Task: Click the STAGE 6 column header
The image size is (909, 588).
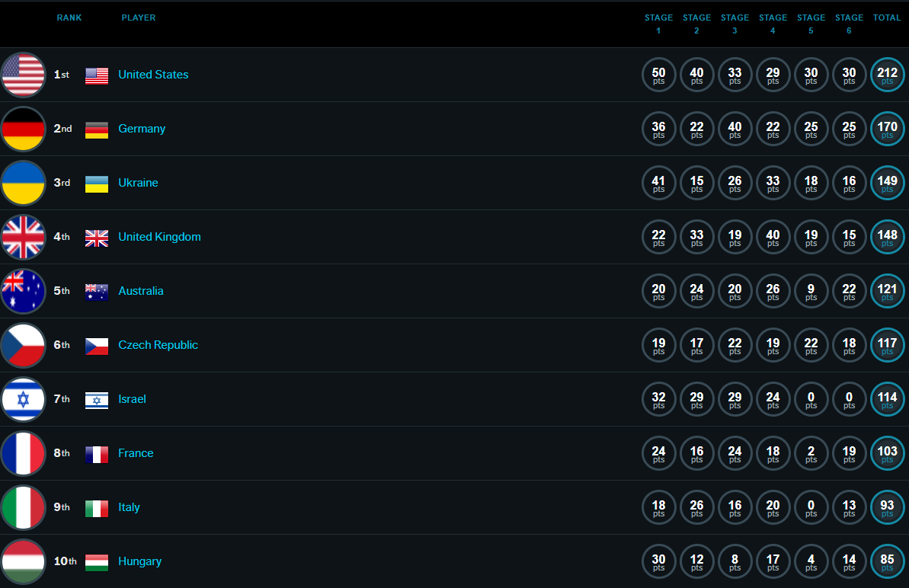Action: click(x=850, y=24)
